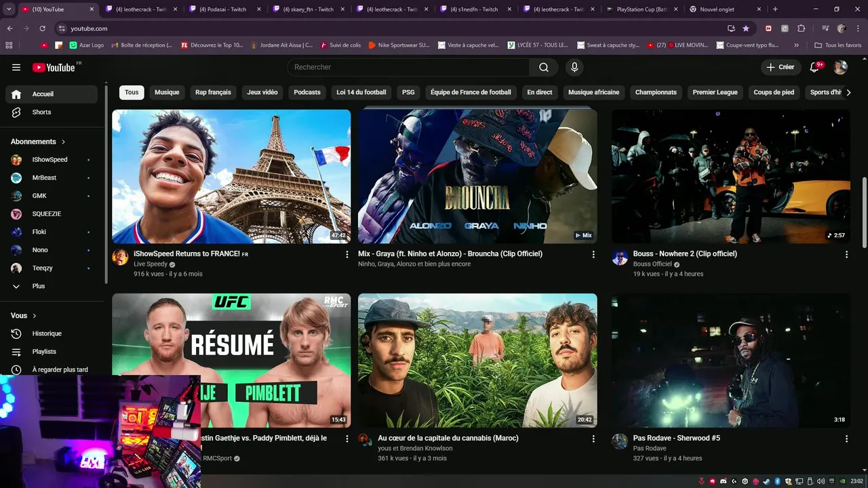Open Bouss Officiel channel name link

(652, 264)
